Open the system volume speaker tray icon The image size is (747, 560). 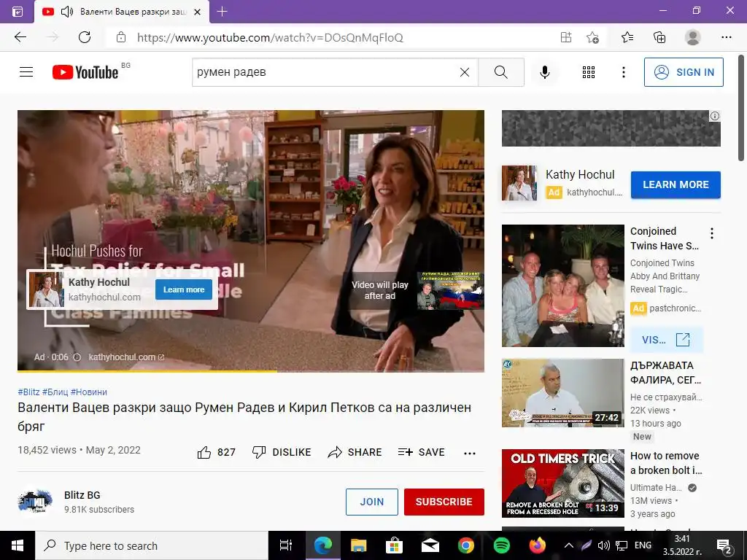click(603, 545)
